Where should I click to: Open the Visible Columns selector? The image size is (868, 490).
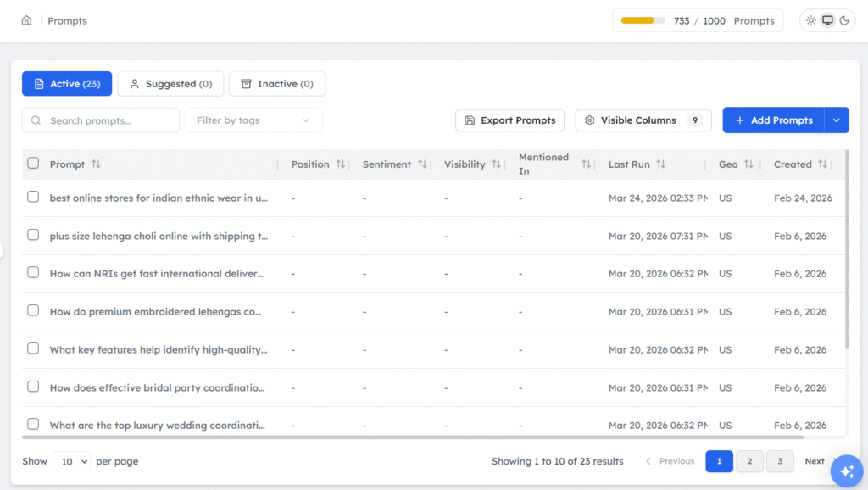[x=643, y=120]
